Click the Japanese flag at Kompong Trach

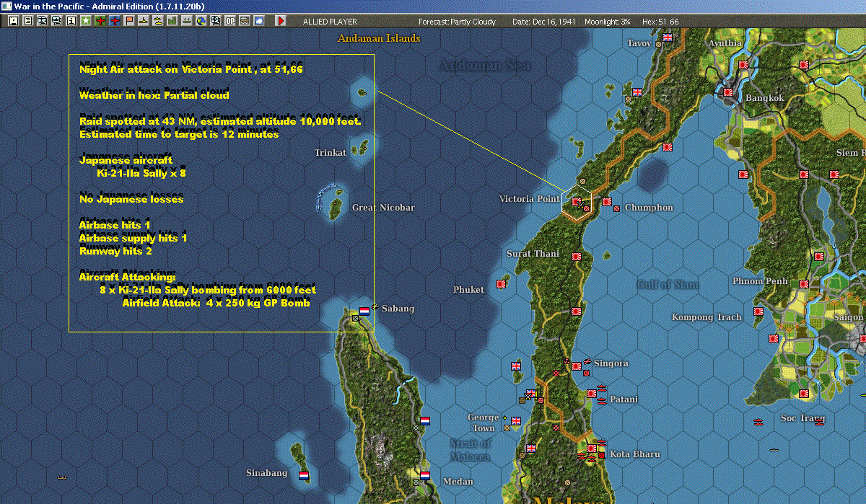758,311
